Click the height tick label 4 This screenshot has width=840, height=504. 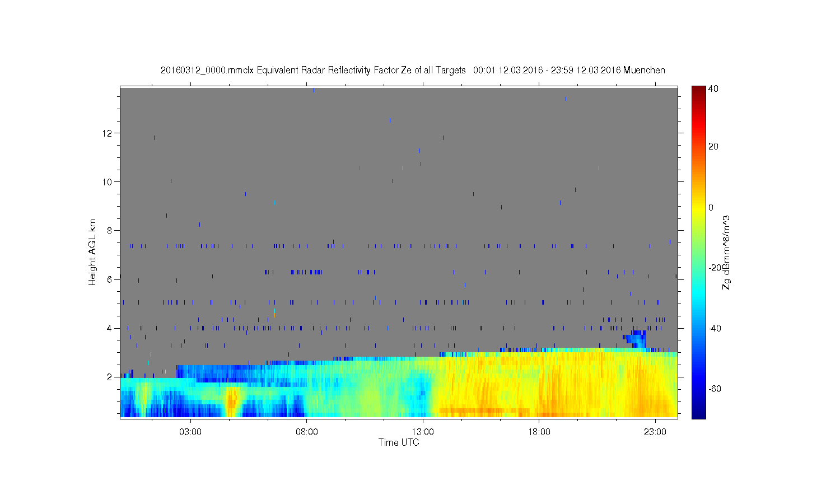click(110, 328)
